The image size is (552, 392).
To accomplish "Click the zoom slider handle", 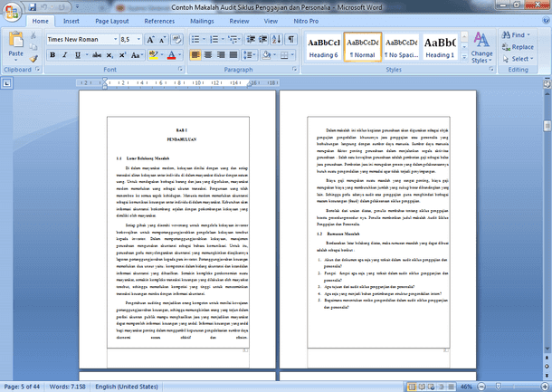I will (498, 387).
